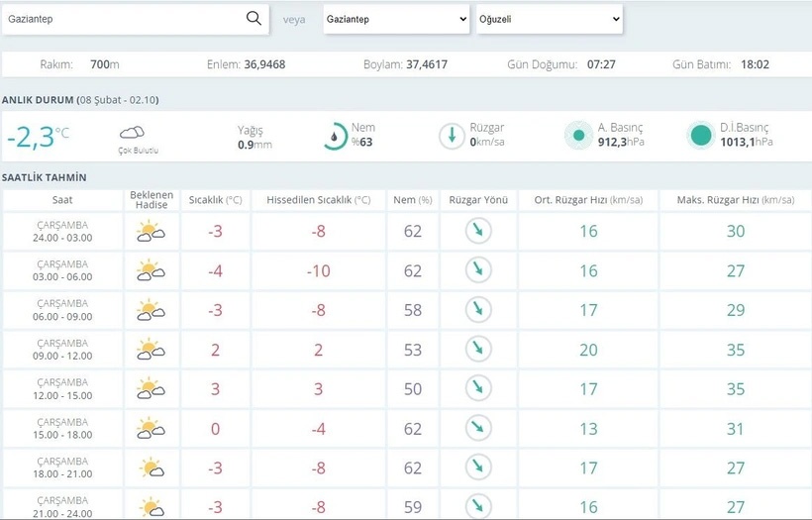Click wind direction arrow in 03.00 - 06.00 row
This screenshot has width=812, height=520.
[478, 270]
